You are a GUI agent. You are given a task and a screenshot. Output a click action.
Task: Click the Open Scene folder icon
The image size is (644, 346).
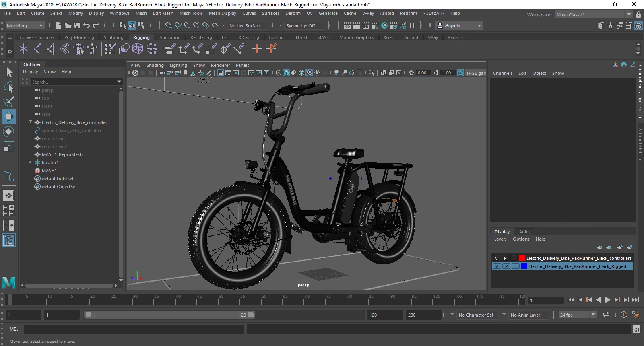point(68,25)
